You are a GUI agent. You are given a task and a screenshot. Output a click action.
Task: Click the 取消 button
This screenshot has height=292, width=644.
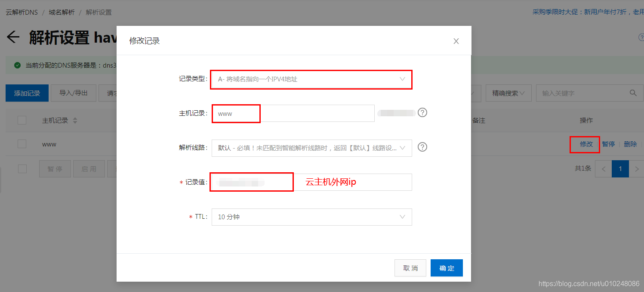click(x=410, y=268)
